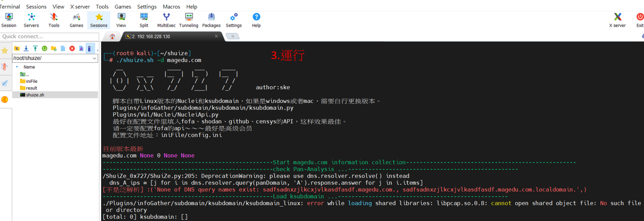Viewport: 644px width, 221px height.
Task: Go to the Home tab
Action: 112,36
